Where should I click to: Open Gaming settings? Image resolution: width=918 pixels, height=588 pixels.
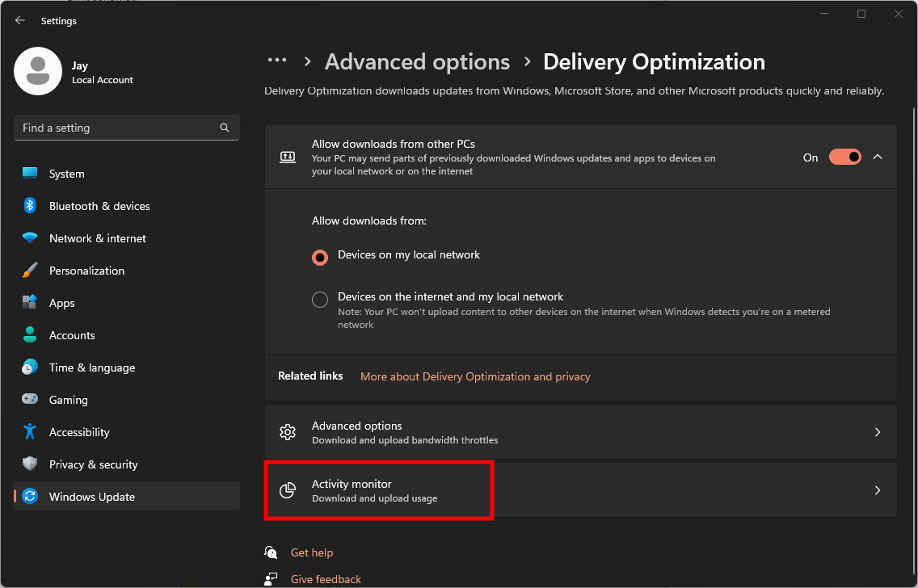(127, 400)
